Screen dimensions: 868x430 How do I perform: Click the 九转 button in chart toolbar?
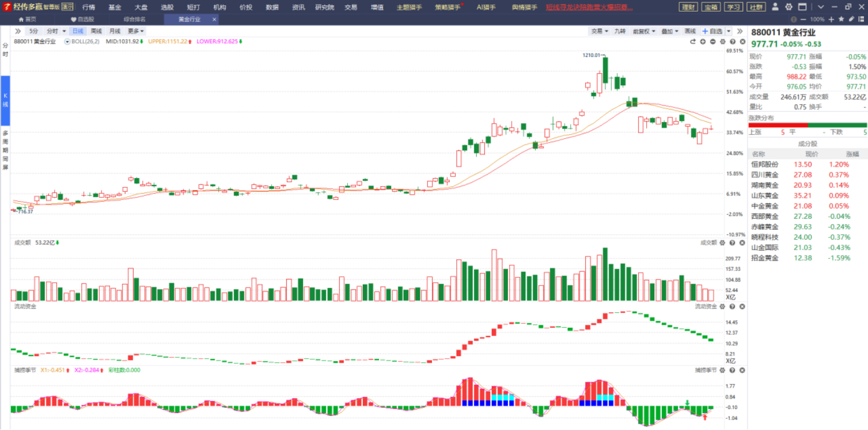pyautogui.click(x=620, y=31)
